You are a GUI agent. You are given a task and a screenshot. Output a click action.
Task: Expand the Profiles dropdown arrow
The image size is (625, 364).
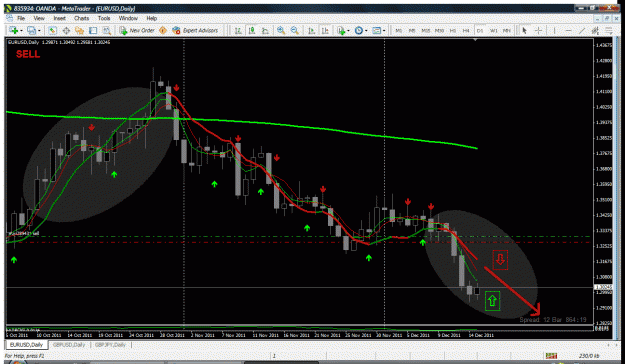[39, 31]
